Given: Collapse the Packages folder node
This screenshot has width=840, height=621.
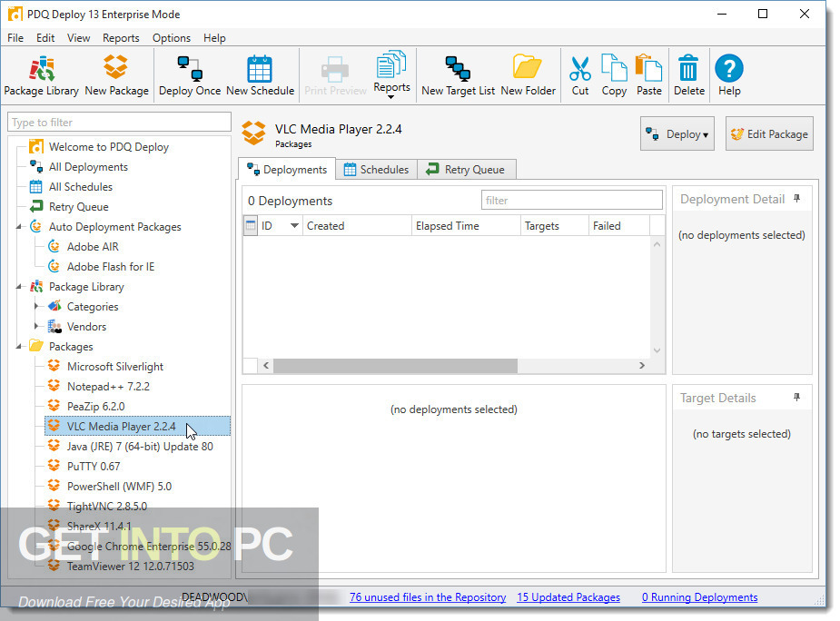Looking at the screenshot, I should coord(19,347).
